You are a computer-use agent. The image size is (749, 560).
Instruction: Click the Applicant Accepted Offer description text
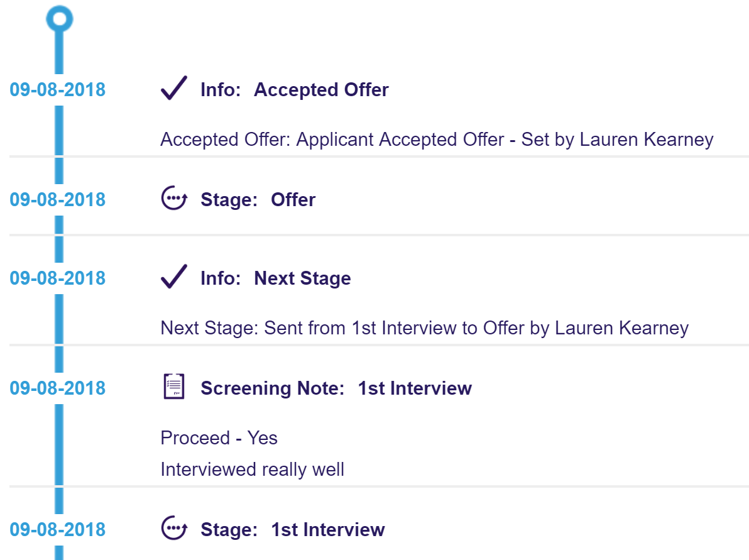pos(437,140)
